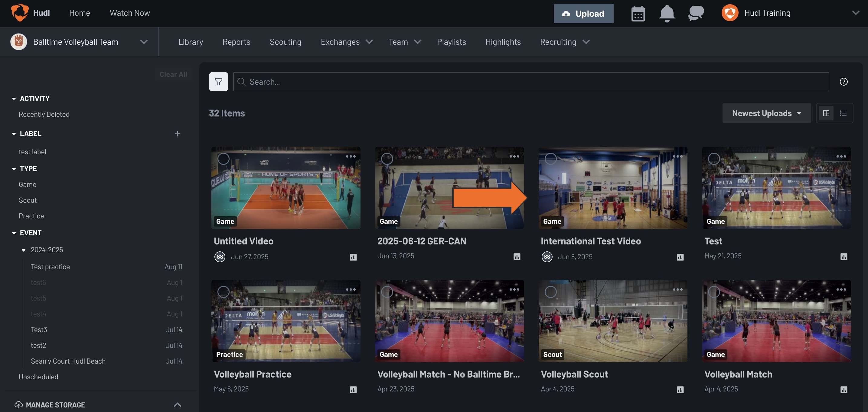Open more options on Test video
This screenshot has width=868, height=412.
841,156
